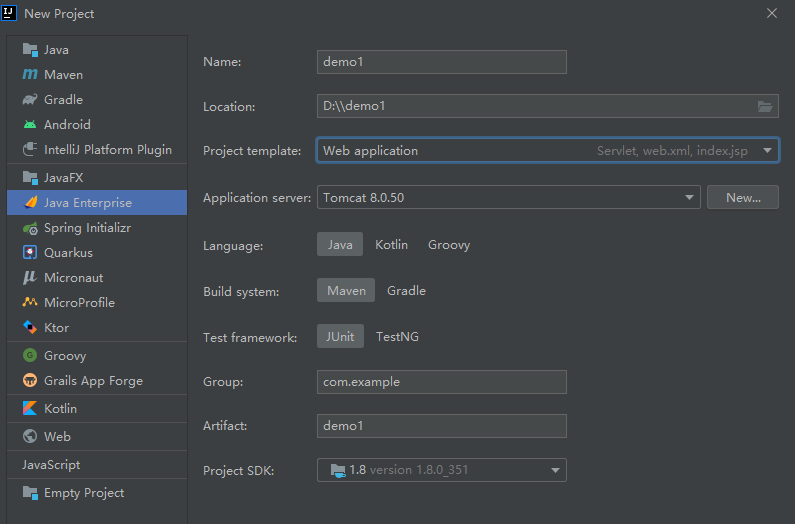Image resolution: width=795 pixels, height=524 pixels.
Task: Click the Tomcat 8.0.50 combo box
Action: pyautogui.click(x=509, y=197)
